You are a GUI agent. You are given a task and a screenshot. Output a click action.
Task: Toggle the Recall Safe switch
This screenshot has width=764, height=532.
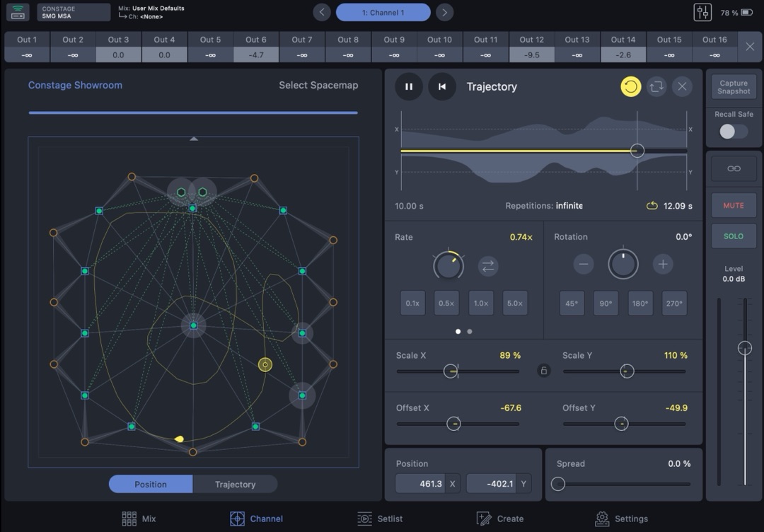click(734, 132)
